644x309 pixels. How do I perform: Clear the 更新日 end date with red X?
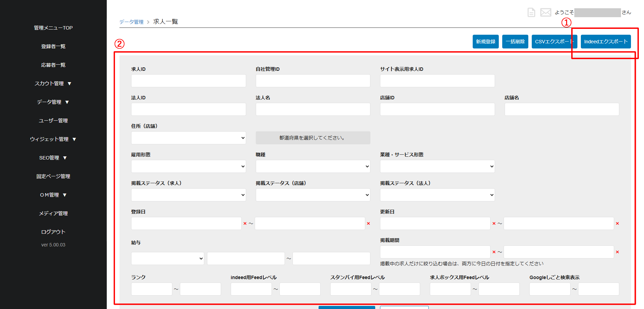[617, 223]
